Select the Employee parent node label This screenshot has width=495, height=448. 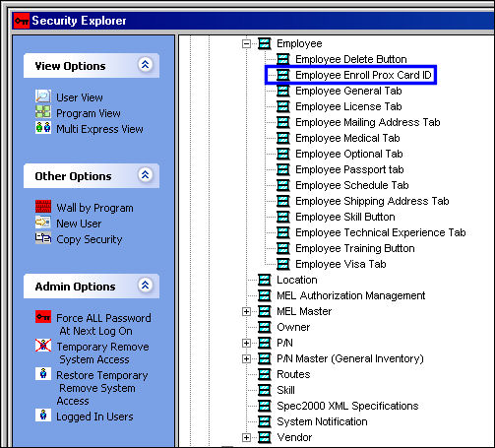pyautogui.click(x=299, y=43)
